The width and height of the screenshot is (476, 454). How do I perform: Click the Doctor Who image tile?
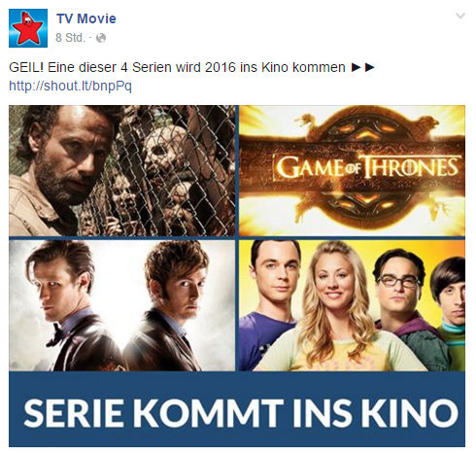(122, 305)
